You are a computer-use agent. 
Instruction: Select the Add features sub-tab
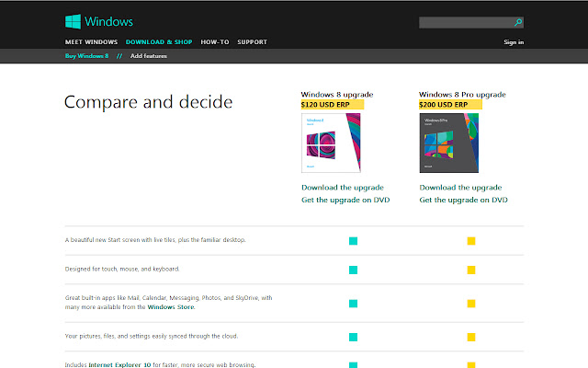coord(149,56)
